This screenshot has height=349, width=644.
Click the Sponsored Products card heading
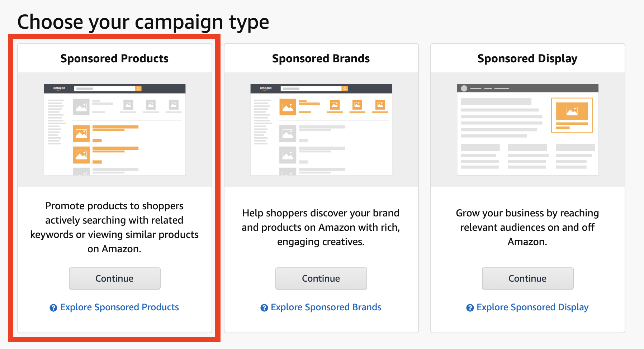(x=114, y=58)
